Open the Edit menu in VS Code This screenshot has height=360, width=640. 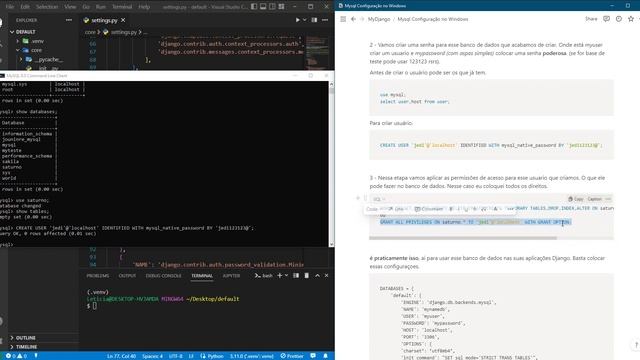pyautogui.click(x=25, y=7)
